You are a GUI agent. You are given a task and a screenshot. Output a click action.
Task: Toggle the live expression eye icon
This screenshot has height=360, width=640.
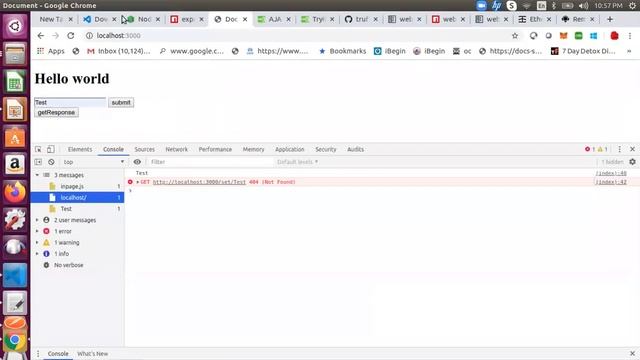coord(137,162)
